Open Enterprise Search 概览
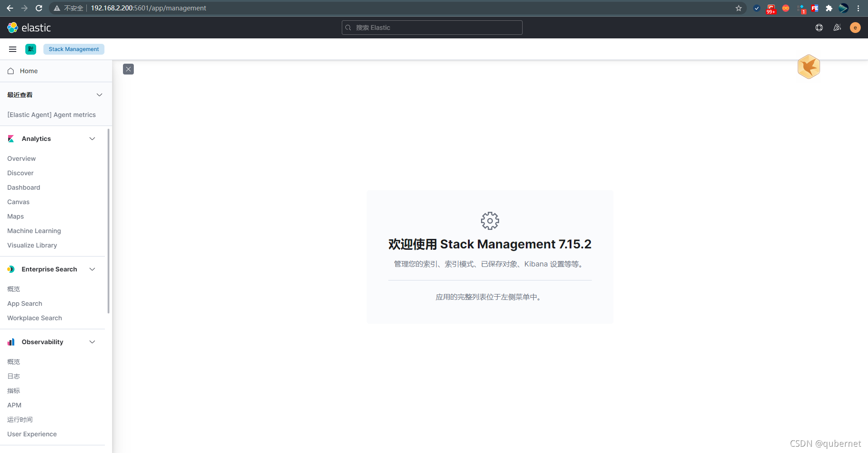The image size is (868, 453). [14, 289]
